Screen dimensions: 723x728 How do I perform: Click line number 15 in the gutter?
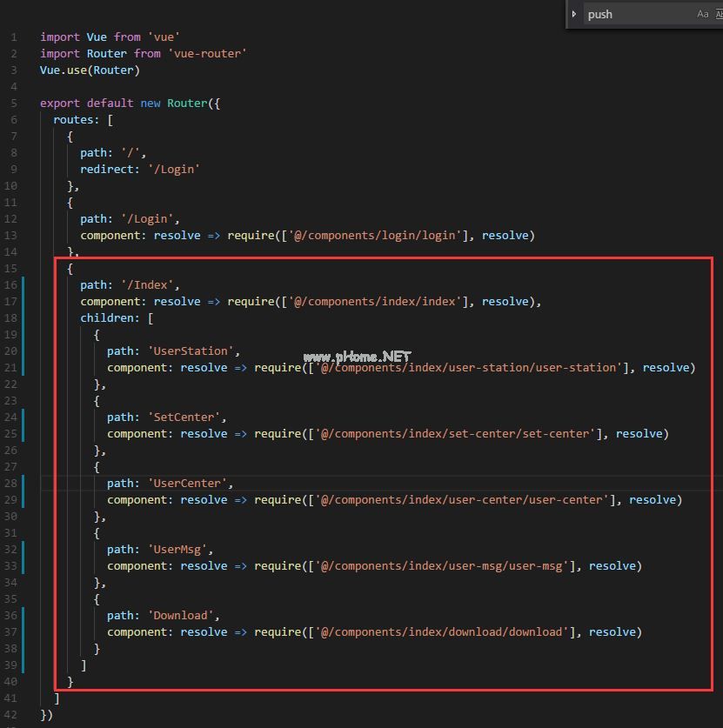point(10,269)
